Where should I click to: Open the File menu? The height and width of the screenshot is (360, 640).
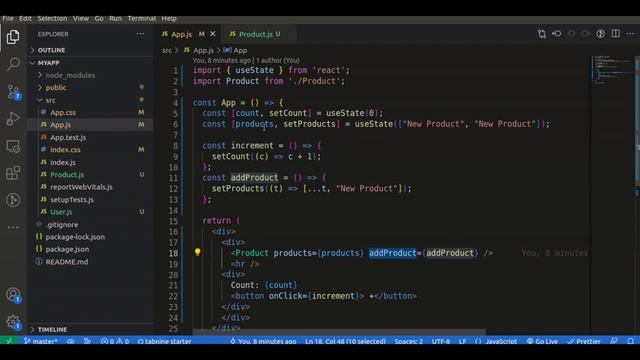[x=8, y=18]
